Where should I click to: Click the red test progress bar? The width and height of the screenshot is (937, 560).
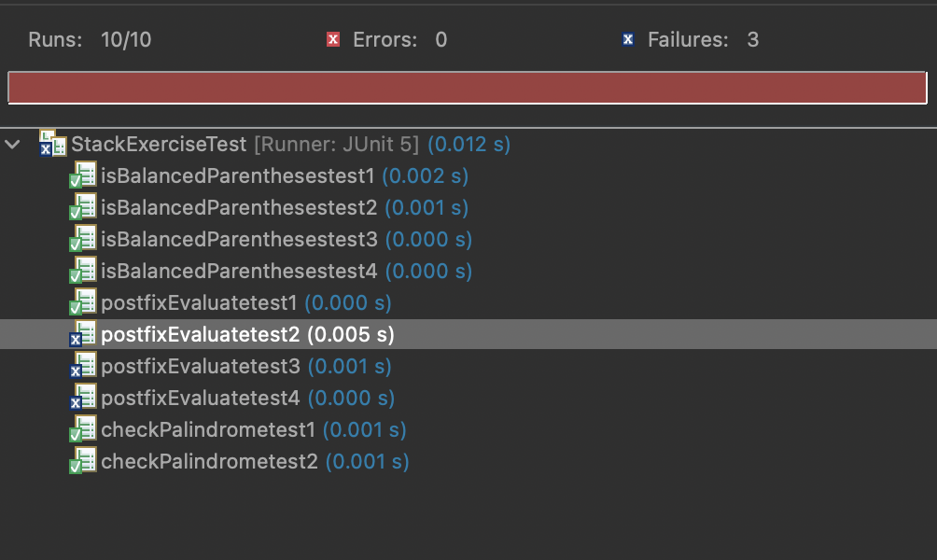pyautogui.click(x=467, y=87)
